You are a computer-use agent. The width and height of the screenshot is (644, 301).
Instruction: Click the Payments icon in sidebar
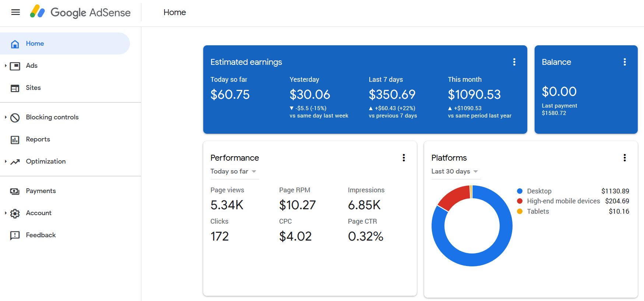click(x=15, y=191)
